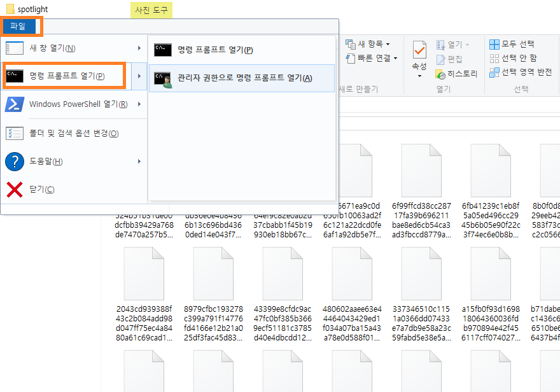Screen dimensions: 560x392
Task: Expand arrow beside 명령 프롬프트 열기
Action: pos(139,76)
